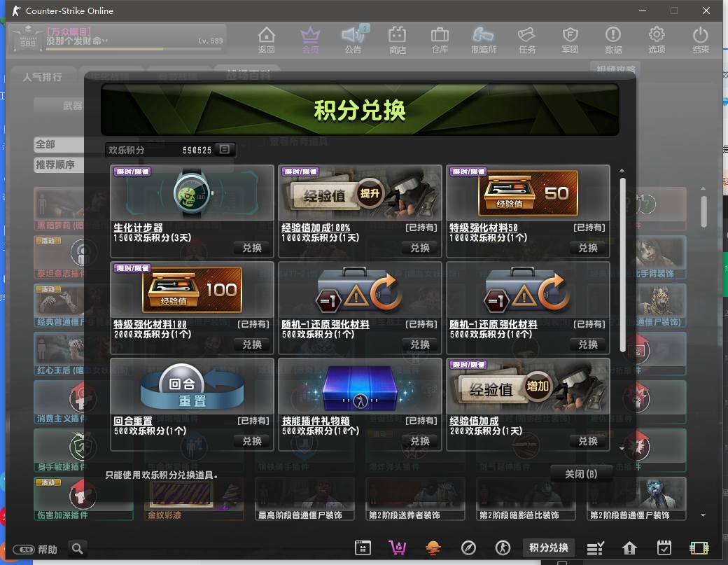Viewport: 728px width, 565px height.
Task: Open the 特级强化材料100 item link
Action: 150,324
